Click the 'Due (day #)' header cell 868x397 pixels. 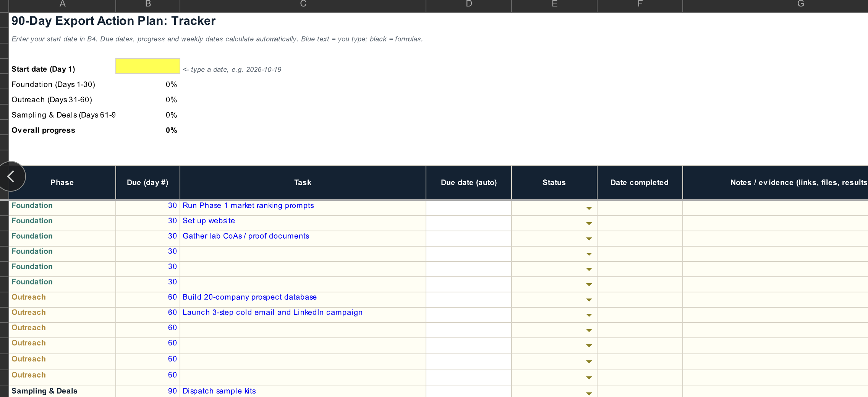coord(148,182)
